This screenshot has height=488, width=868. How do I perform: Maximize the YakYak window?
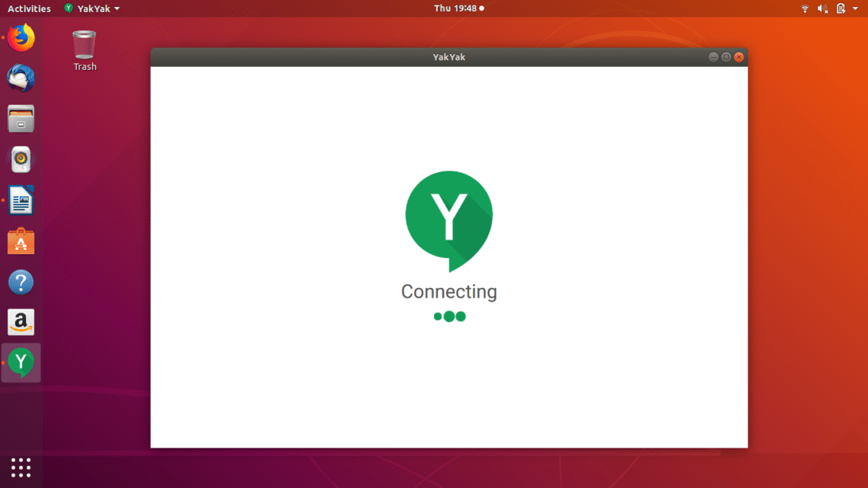(726, 57)
